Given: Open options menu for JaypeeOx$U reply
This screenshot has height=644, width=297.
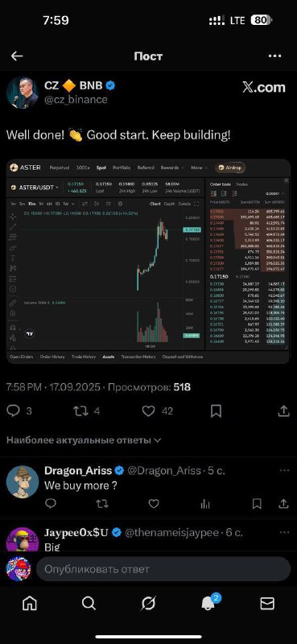Looking at the screenshot, I should click(284, 532).
